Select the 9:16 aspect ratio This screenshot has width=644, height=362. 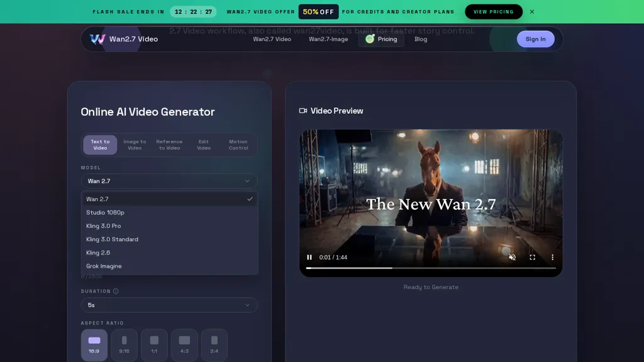[x=124, y=345]
